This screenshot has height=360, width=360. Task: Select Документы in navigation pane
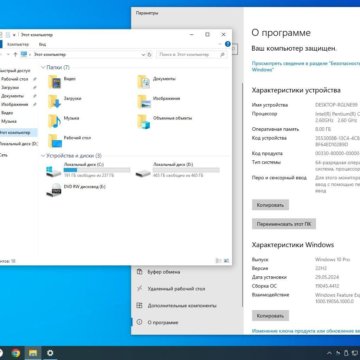[x=12, y=96]
